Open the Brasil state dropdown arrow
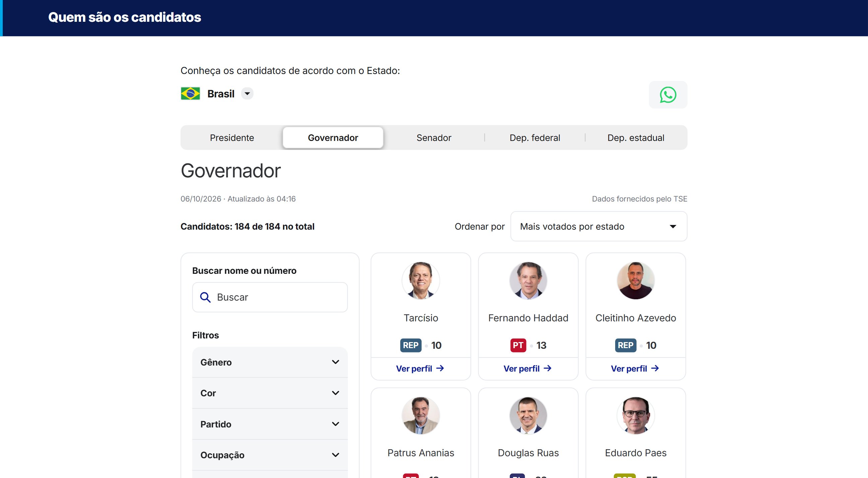The height and width of the screenshot is (478, 868). coord(247,94)
